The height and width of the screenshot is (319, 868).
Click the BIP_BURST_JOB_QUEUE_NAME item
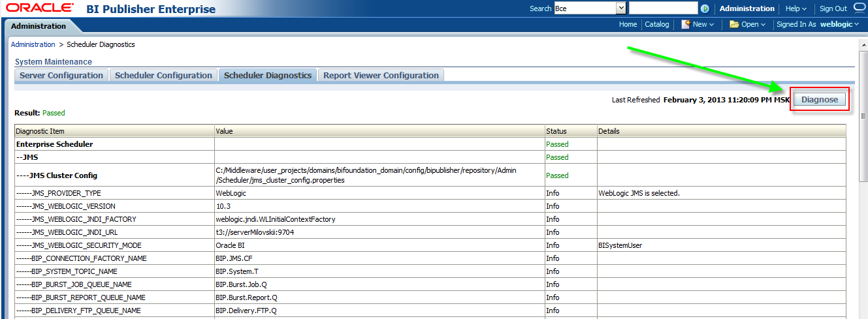click(74, 284)
